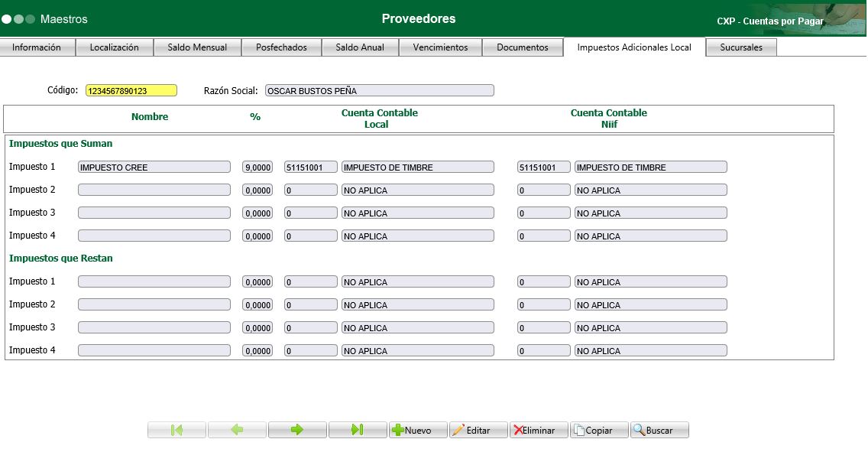The height and width of the screenshot is (452, 868).
Task: Click Suman Impuesto 3 name field
Action: [154, 213]
